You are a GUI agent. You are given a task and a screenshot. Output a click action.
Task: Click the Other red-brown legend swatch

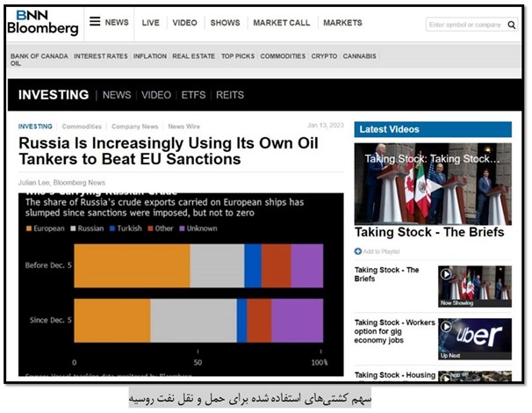click(x=151, y=228)
